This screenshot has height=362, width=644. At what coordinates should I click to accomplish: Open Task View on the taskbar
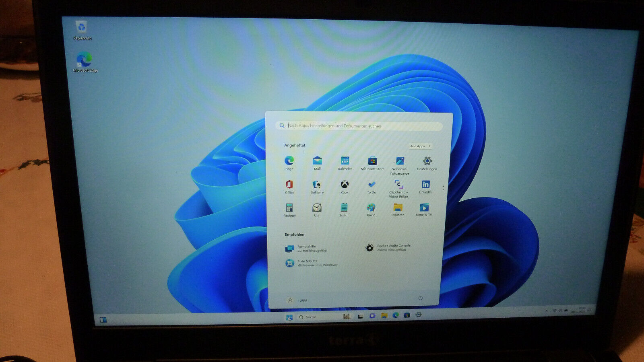[x=360, y=317]
